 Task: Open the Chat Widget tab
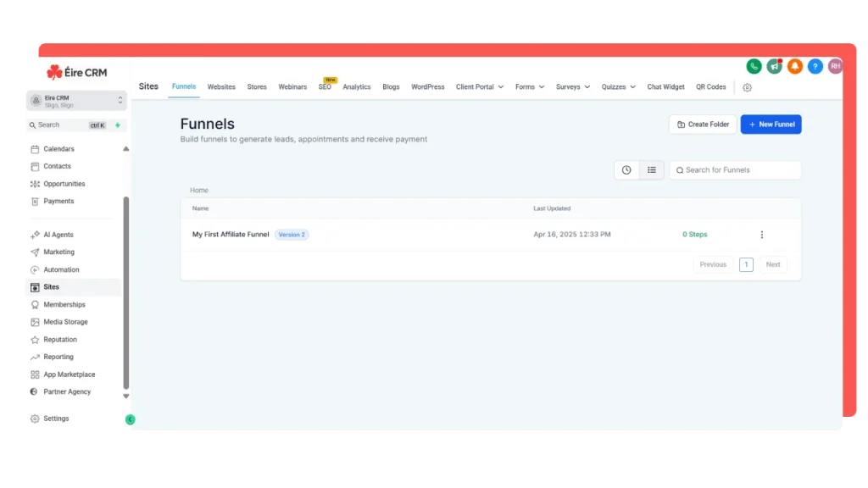665,87
